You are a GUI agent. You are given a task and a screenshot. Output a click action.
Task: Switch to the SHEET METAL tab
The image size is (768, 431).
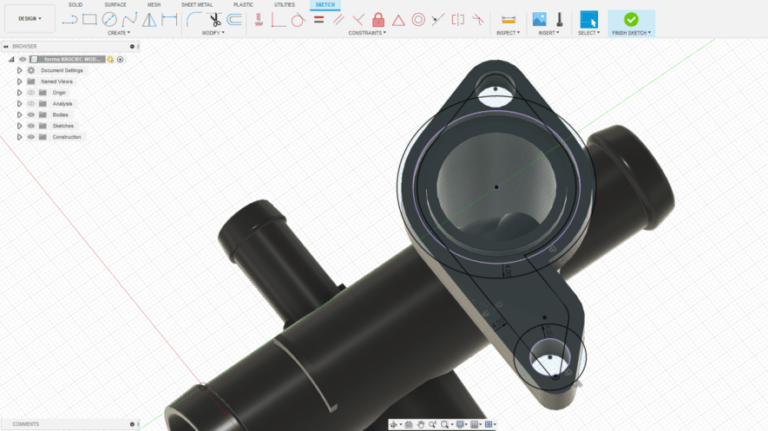click(196, 5)
